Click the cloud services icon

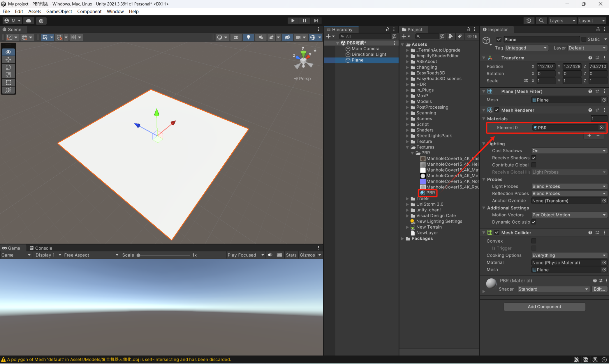click(29, 21)
